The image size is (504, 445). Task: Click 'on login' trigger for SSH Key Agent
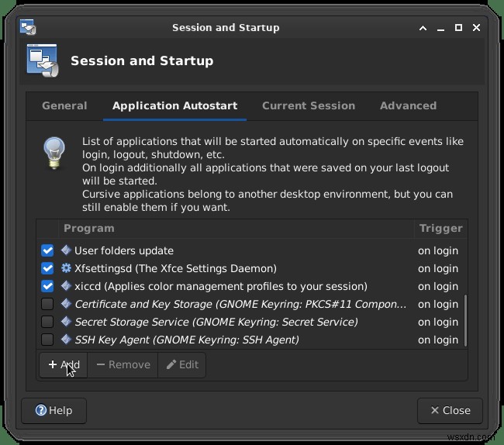tap(438, 340)
